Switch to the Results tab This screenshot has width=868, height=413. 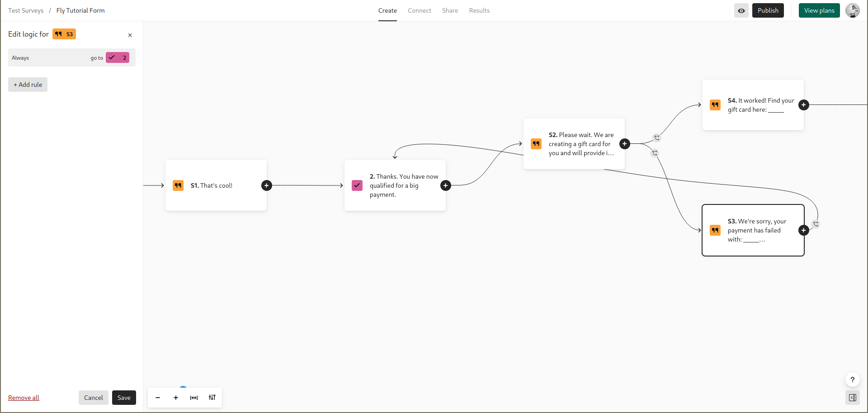click(x=479, y=10)
